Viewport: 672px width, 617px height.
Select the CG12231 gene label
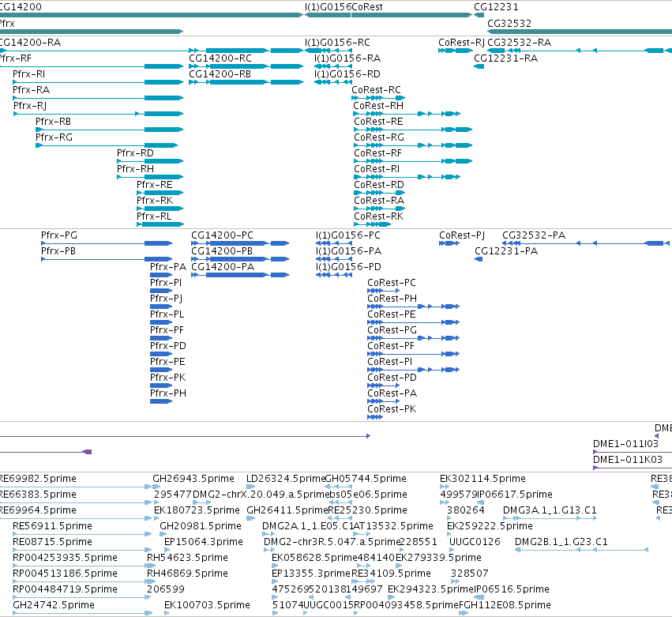click(x=496, y=7)
